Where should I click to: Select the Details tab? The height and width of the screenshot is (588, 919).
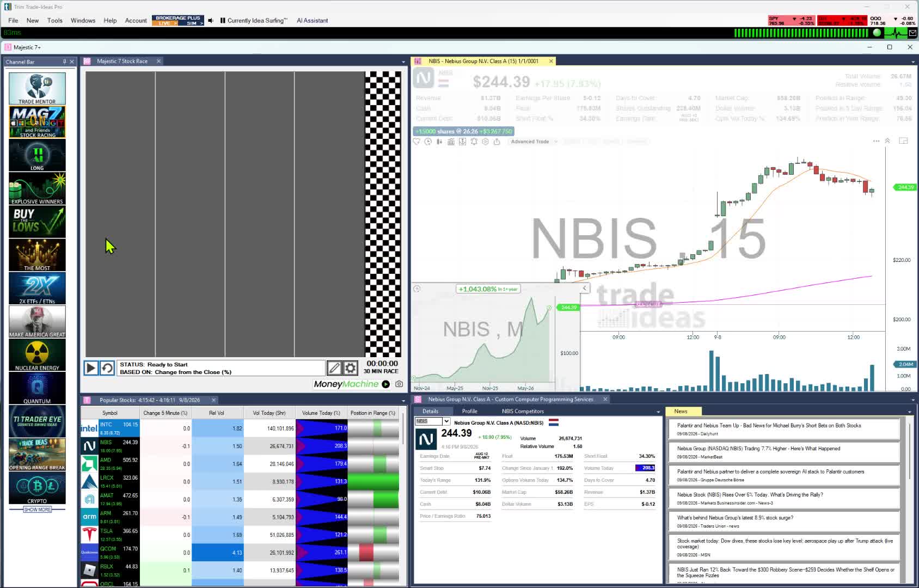(430, 411)
